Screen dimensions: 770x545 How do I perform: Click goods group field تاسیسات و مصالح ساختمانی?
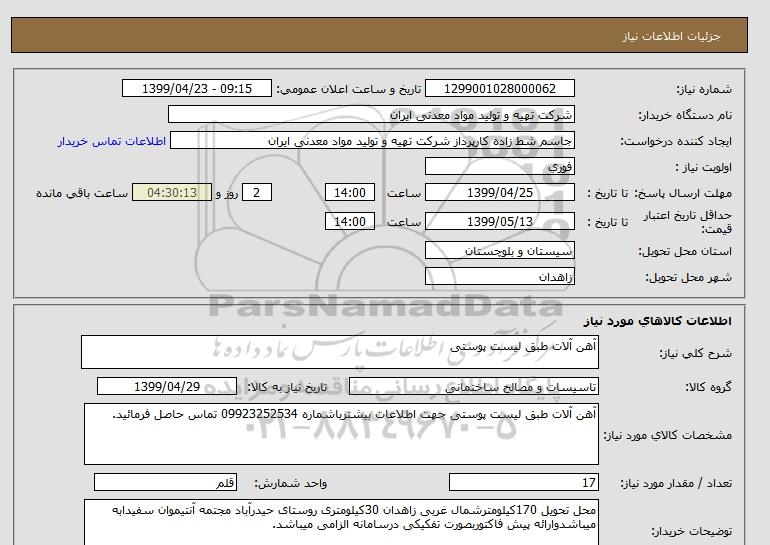click(x=474, y=387)
